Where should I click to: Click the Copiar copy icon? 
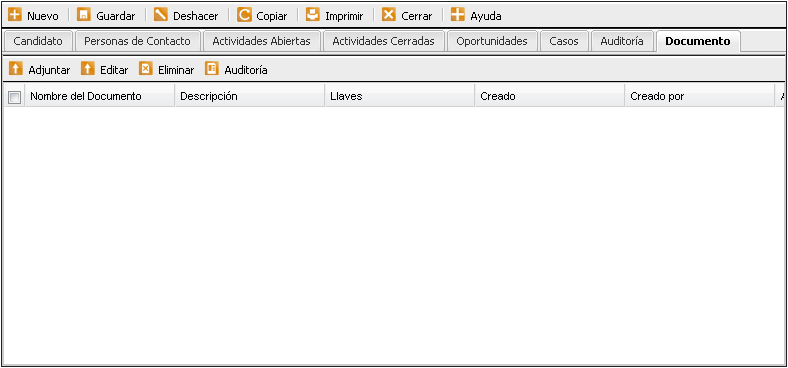tap(244, 15)
